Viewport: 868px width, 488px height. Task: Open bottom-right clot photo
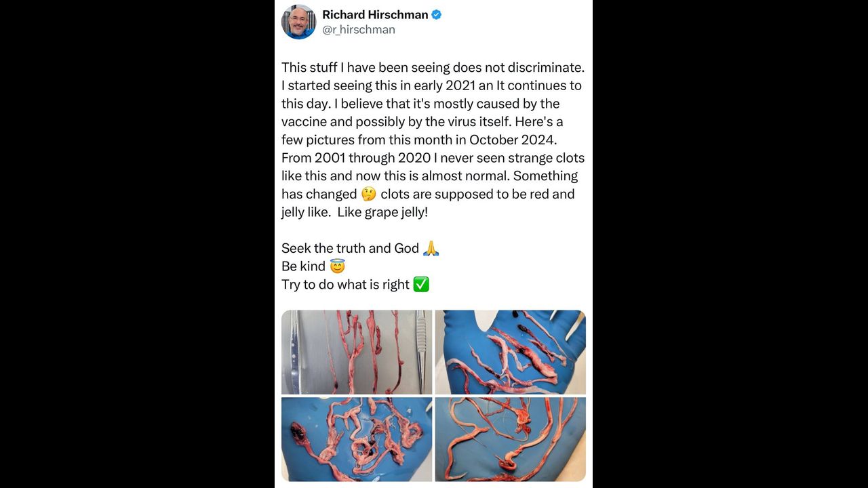[510, 439]
